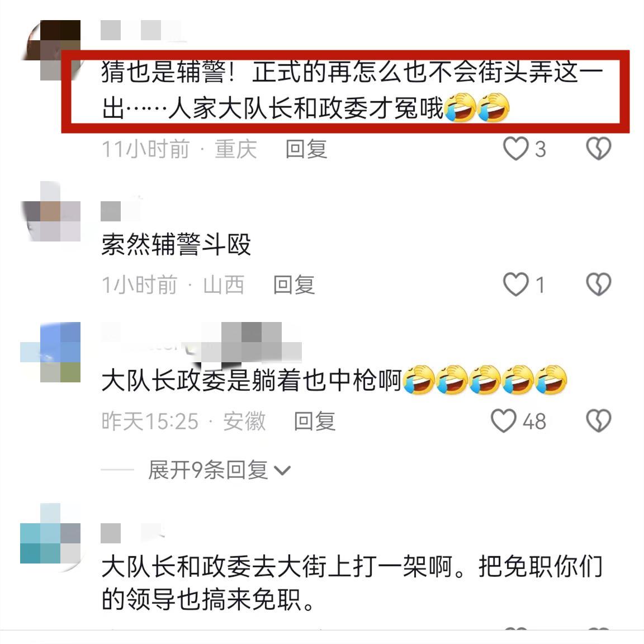Viewport: 644px width, 644px height.
Task: Tap the comment text 索然辅警斗殴
Action: [x=176, y=244]
